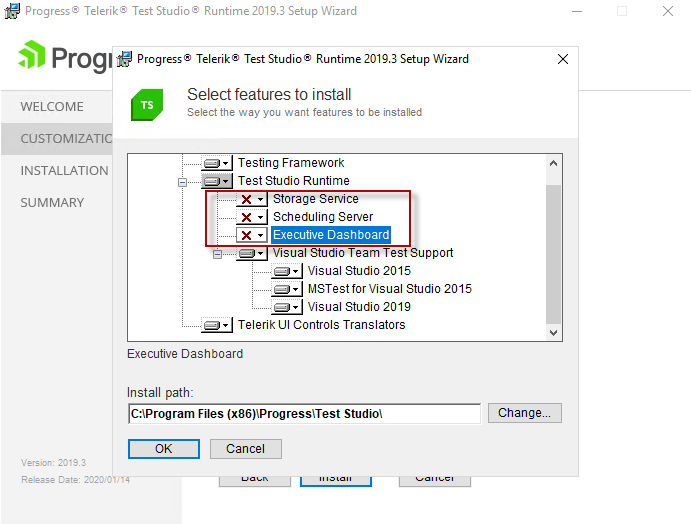Close the main Setup Wizard window
This screenshot has height=524, width=691.
(668, 11)
